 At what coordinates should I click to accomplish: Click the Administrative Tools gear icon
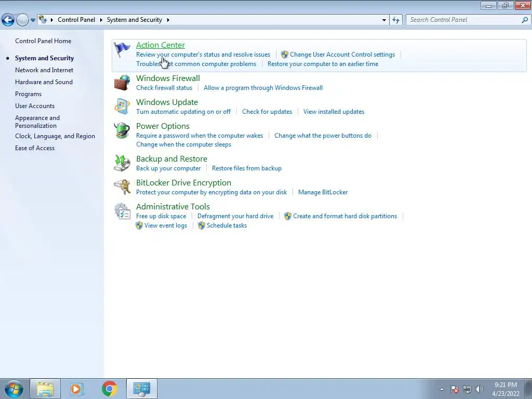122,211
